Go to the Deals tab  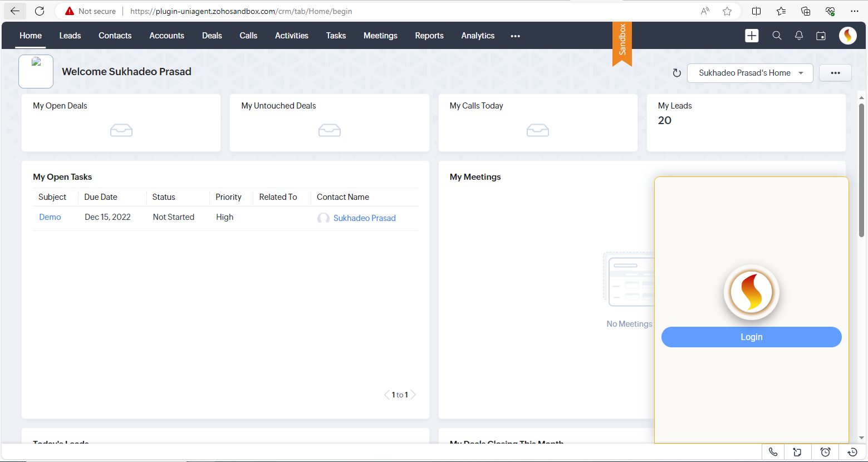point(212,36)
